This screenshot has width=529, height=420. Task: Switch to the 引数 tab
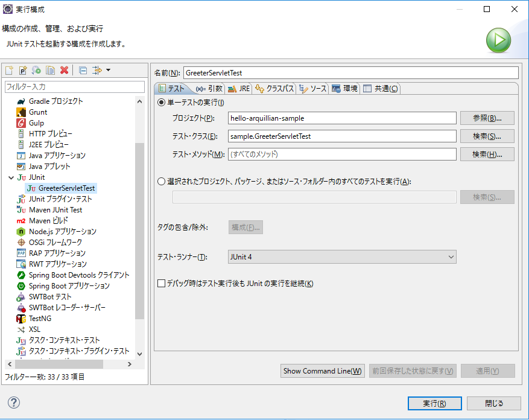pos(209,89)
